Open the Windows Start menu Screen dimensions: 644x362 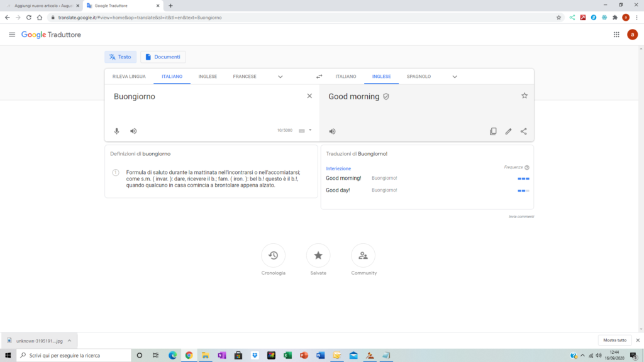[8, 356]
